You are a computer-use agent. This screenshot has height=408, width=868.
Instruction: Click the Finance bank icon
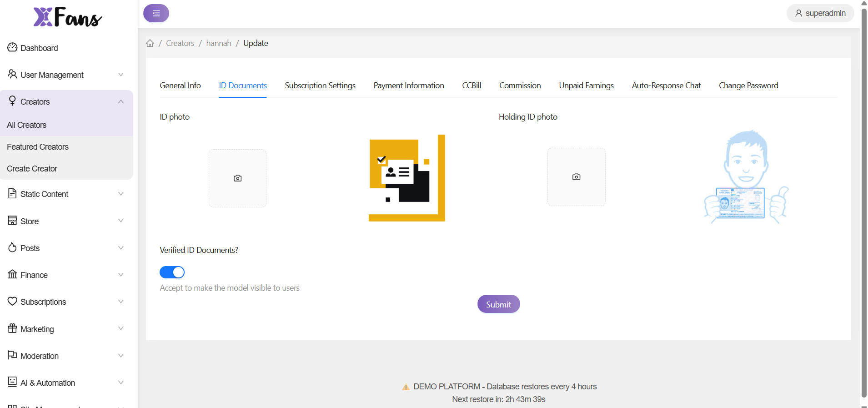(x=12, y=274)
